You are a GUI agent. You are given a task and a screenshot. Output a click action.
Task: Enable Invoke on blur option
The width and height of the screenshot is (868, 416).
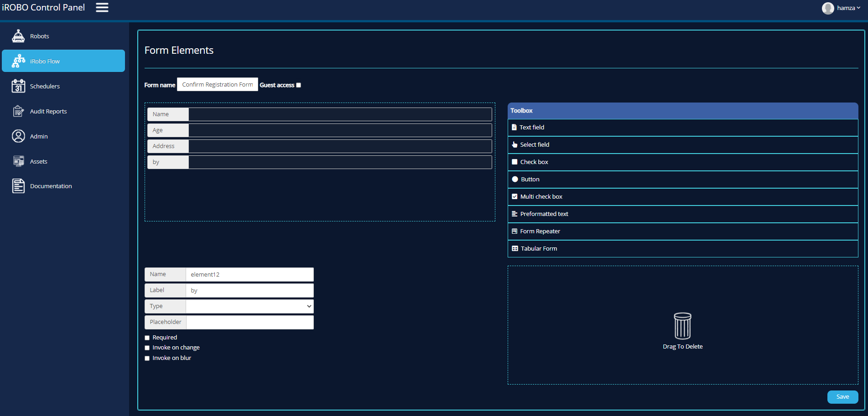click(x=147, y=358)
